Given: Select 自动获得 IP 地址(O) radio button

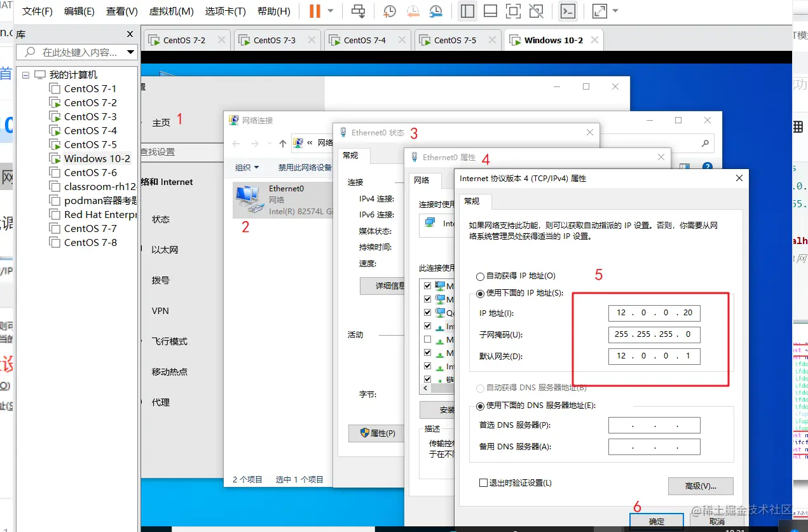Looking at the screenshot, I should click(x=481, y=276).
